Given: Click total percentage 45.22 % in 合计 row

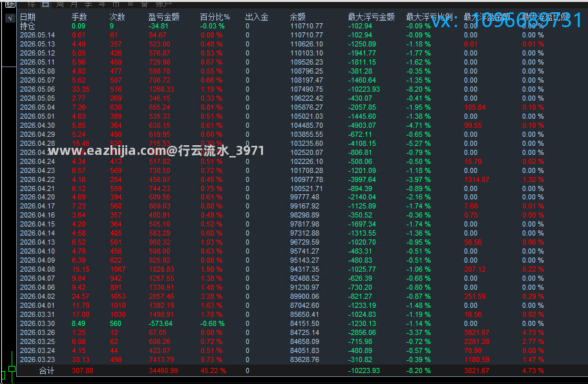Looking at the screenshot, I should 213,371.
